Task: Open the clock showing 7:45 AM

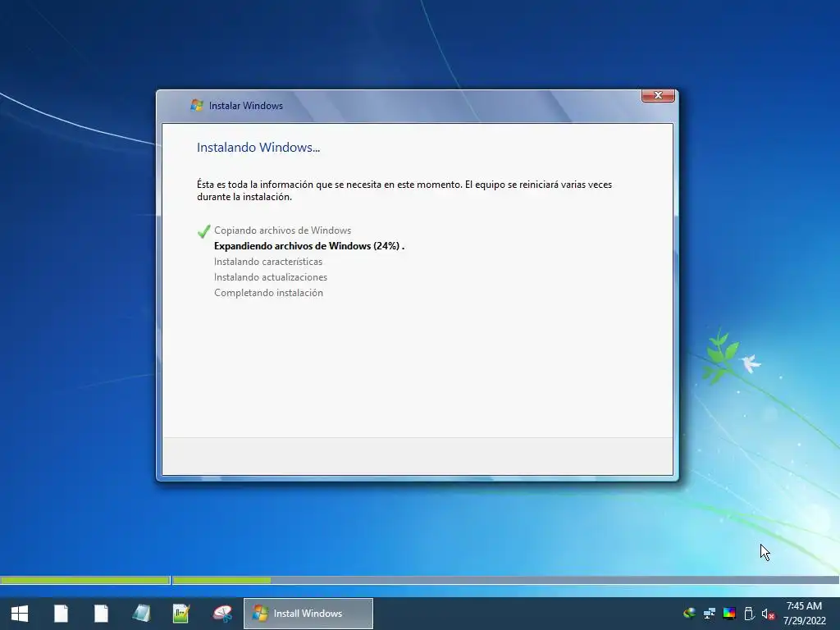Action: (x=804, y=606)
